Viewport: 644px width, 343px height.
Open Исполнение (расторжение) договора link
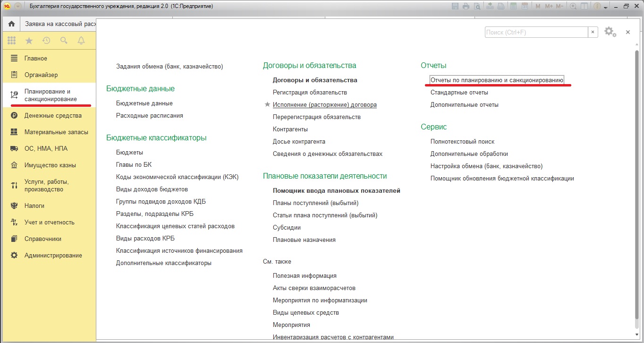pos(325,105)
